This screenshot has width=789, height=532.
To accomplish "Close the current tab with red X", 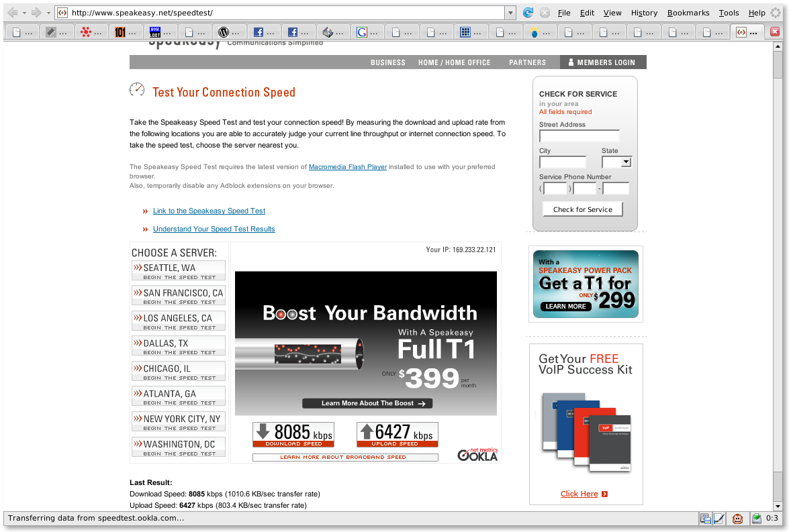I will (x=775, y=32).
